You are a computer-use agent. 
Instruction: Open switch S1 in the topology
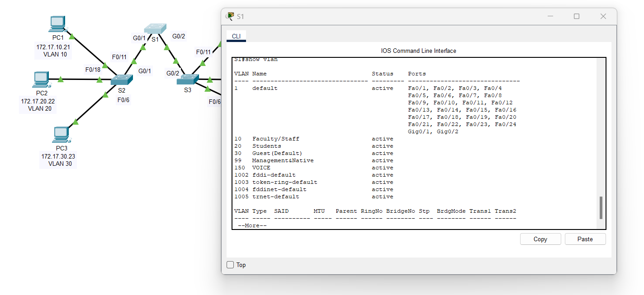[x=156, y=28]
